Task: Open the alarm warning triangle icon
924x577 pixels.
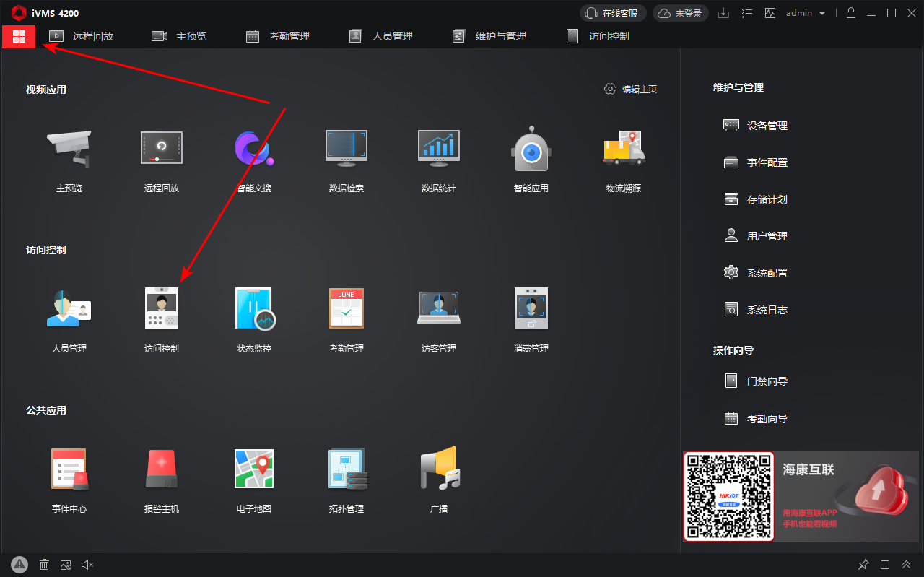Action: (x=19, y=565)
